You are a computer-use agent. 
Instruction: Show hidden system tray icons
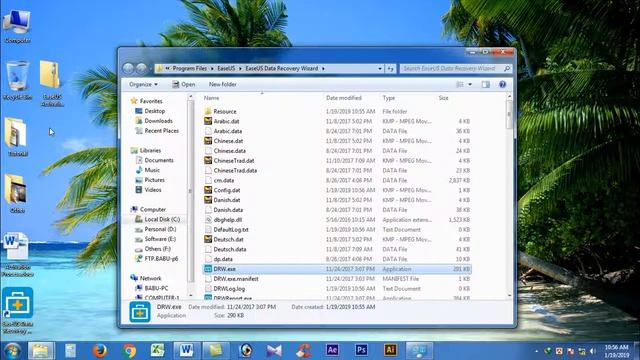[536, 351]
